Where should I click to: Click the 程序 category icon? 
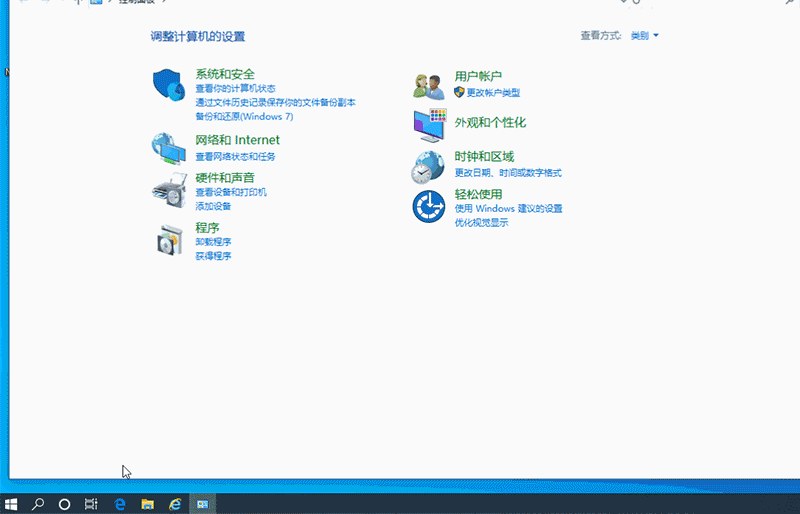(x=169, y=239)
